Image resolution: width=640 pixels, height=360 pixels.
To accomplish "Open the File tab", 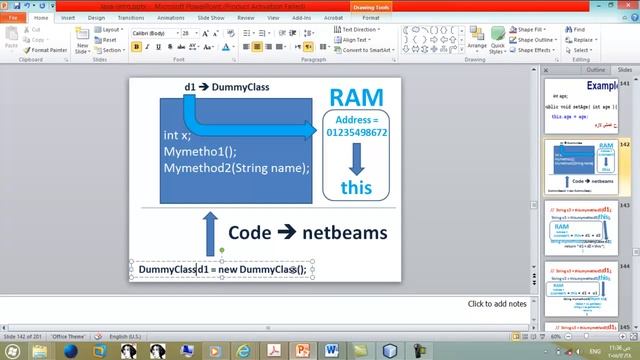I will [13, 18].
